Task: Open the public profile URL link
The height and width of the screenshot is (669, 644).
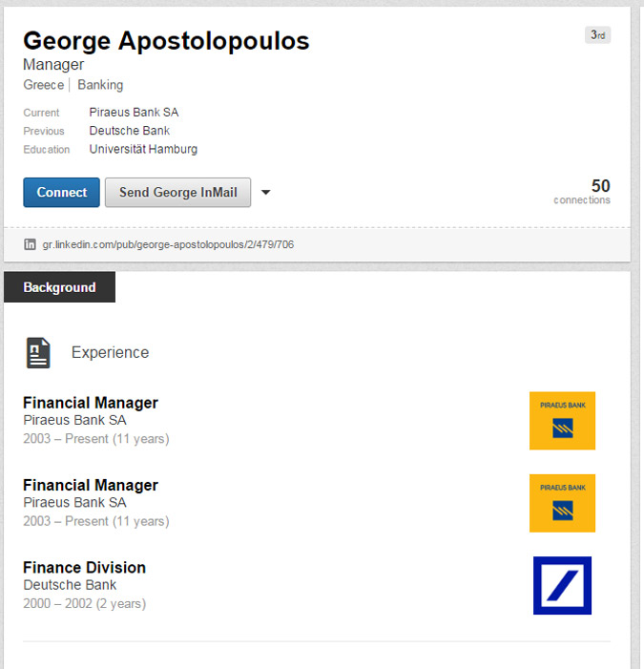Action: (x=168, y=244)
